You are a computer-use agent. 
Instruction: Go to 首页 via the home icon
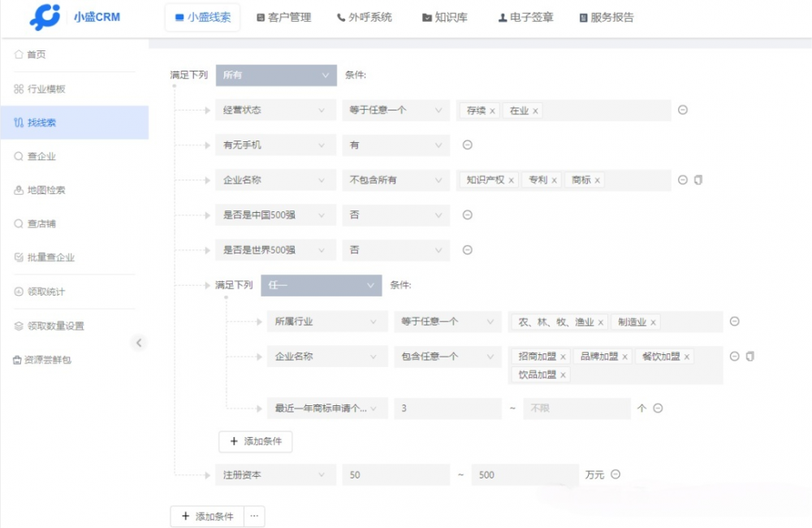click(35, 54)
